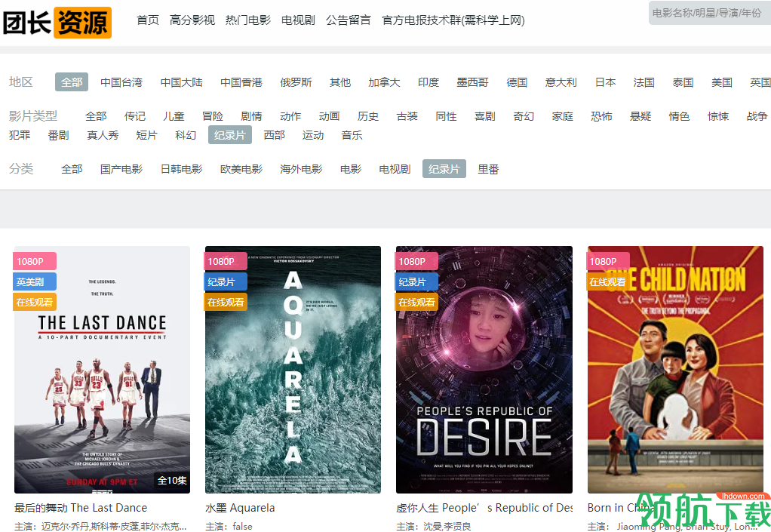771x532 pixels.
Task: Select category 全部 in 分类 row
Action: 72,169
